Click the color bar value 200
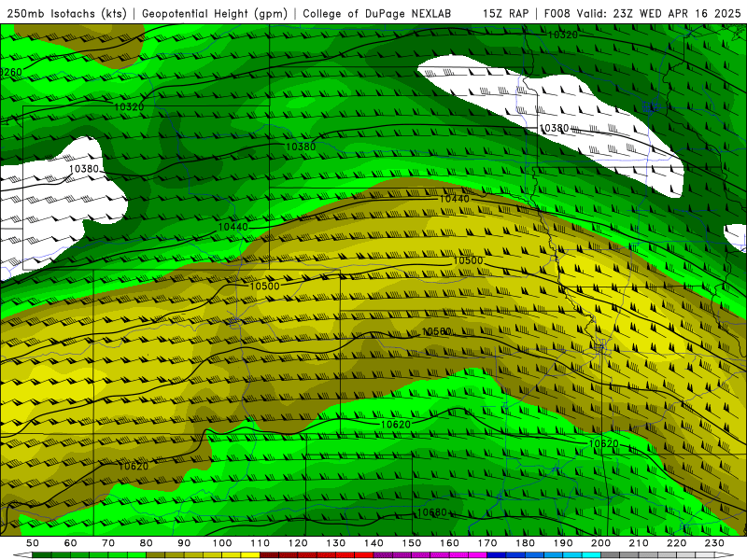The image size is (747, 560). click(x=600, y=543)
